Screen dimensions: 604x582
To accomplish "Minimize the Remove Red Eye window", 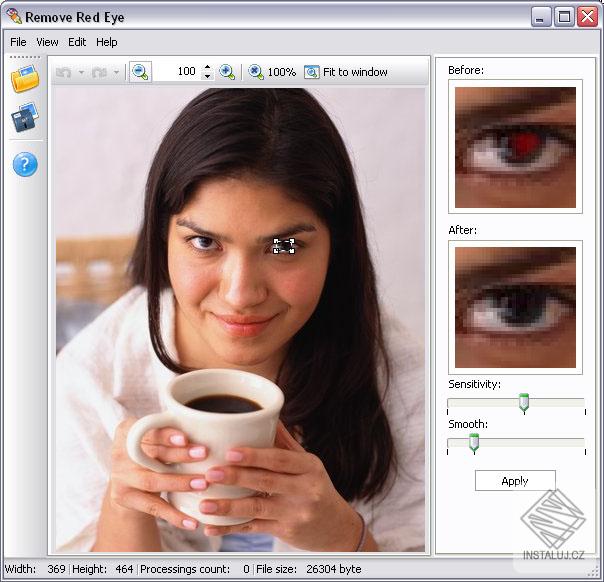I will pyautogui.click(x=540, y=17).
